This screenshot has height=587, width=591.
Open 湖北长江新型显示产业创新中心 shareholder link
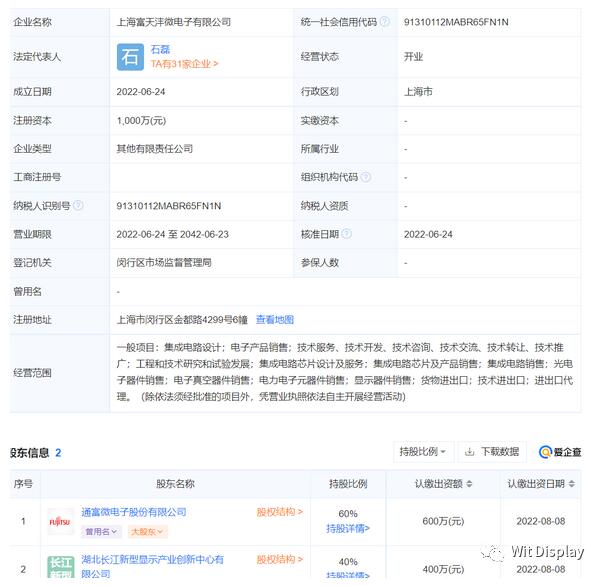point(152,566)
